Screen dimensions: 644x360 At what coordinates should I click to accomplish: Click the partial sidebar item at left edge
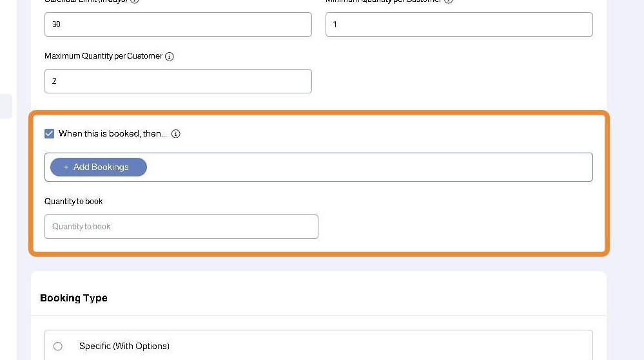click(6, 106)
